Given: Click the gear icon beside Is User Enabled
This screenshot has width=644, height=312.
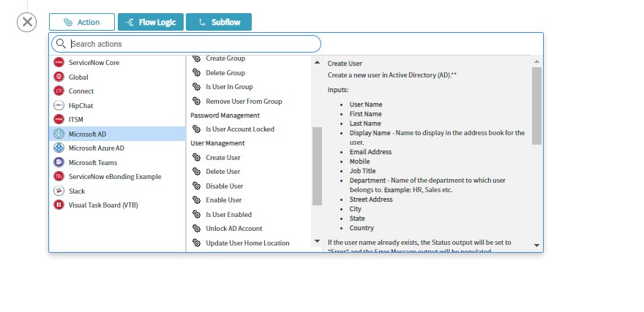Looking at the screenshot, I should [197, 214].
